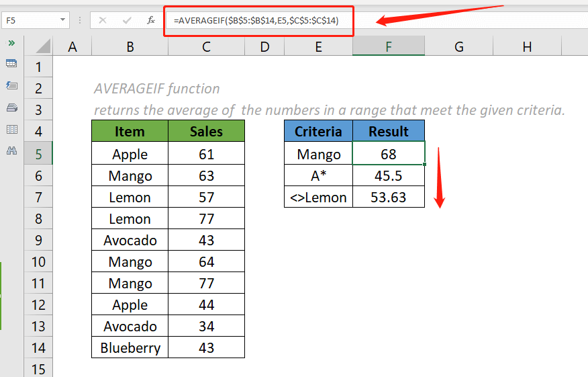Select row 5 header
This screenshot has width=588, height=377.
[x=38, y=154]
